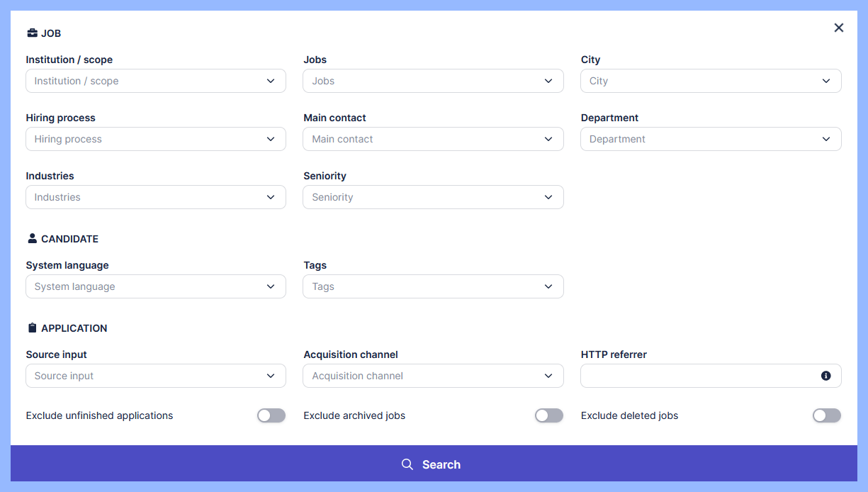
Task: Open the Acquisition channel dropdown
Action: (433, 376)
